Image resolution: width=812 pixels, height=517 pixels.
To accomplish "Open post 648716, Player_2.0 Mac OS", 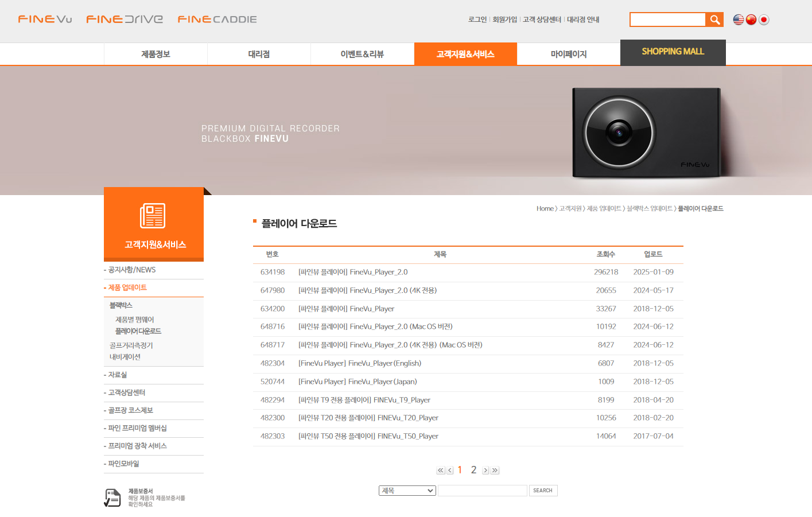I will 375,326.
